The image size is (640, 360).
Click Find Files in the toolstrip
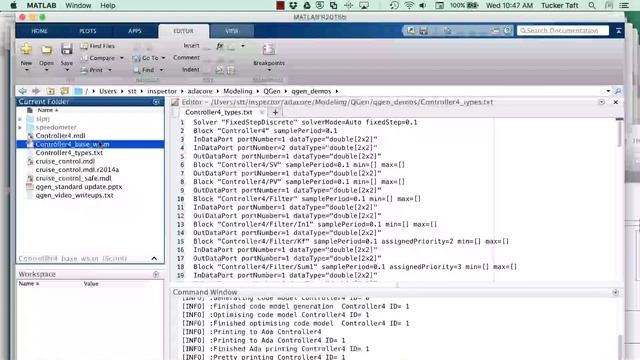[x=98, y=46]
